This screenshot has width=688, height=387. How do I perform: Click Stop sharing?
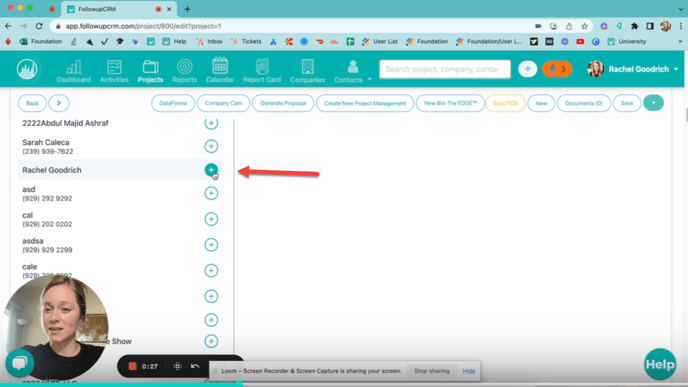(x=432, y=371)
